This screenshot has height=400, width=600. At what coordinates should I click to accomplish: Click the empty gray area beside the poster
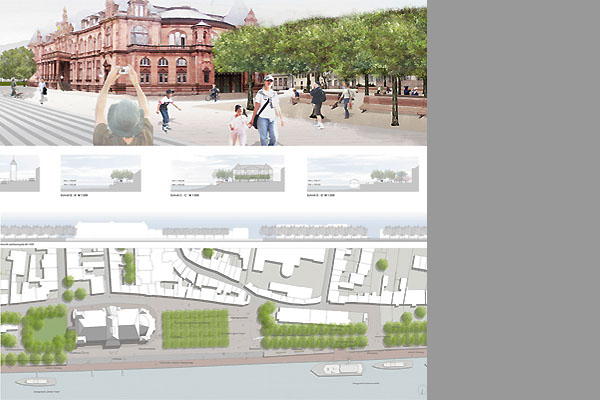click(x=513, y=200)
